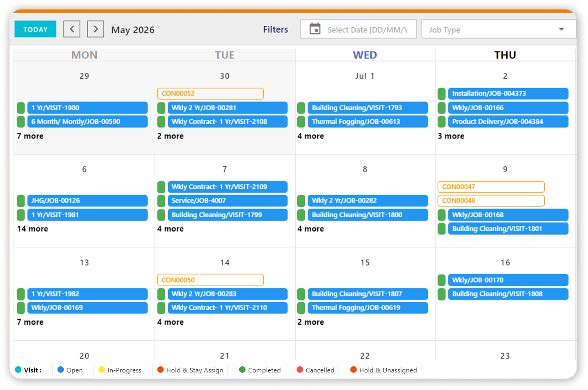This screenshot has height=390, width=588.
Task: Select the MON column header
Action: pos(85,55)
